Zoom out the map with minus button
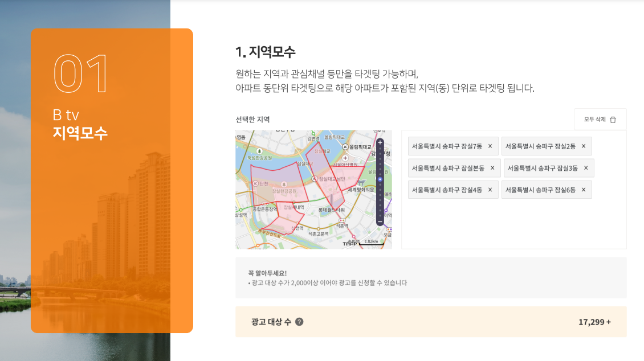Image resolution: width=644 pixels, height=361 pixels. (380, 222)
